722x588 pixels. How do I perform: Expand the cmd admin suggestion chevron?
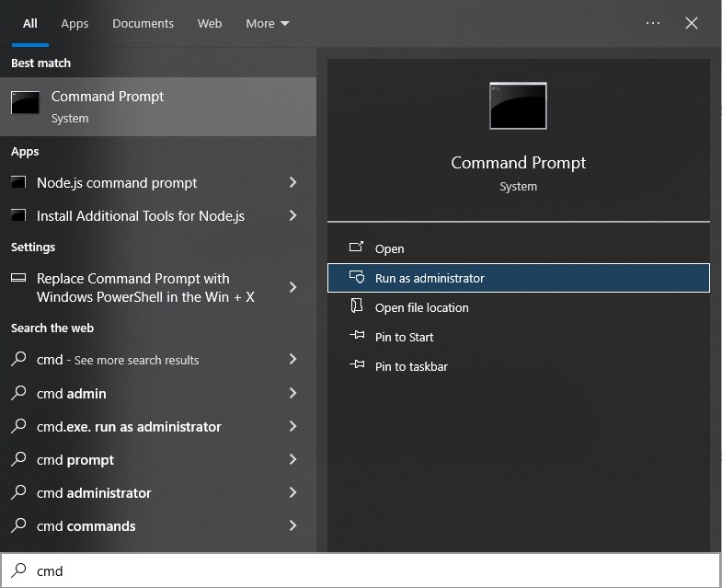(292, 393)
